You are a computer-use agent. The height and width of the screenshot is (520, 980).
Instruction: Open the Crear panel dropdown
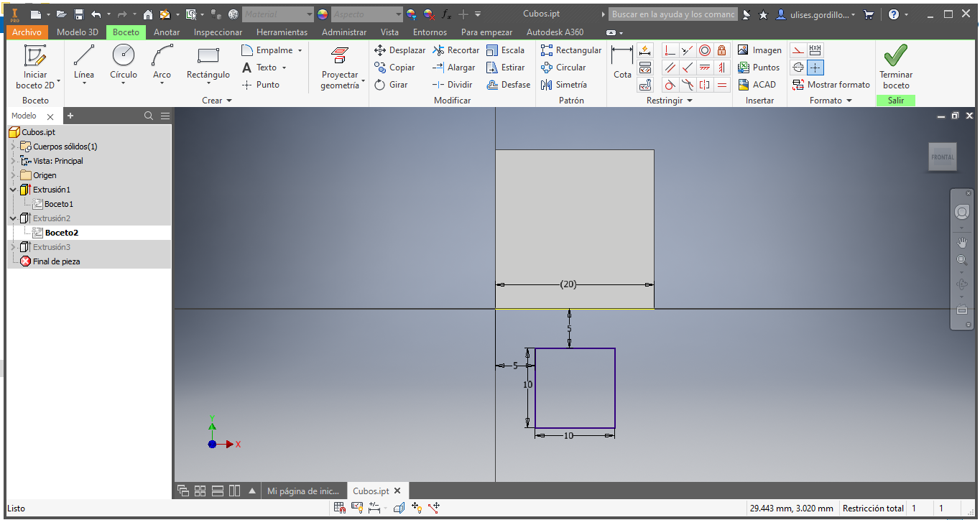pos(217,101)
